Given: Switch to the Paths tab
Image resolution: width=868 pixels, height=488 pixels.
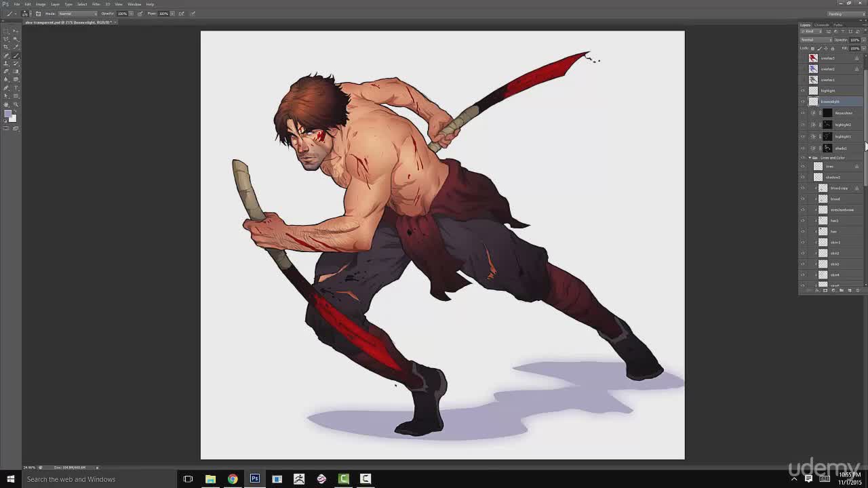Looking at the screenshot, I should pos(838,24).
